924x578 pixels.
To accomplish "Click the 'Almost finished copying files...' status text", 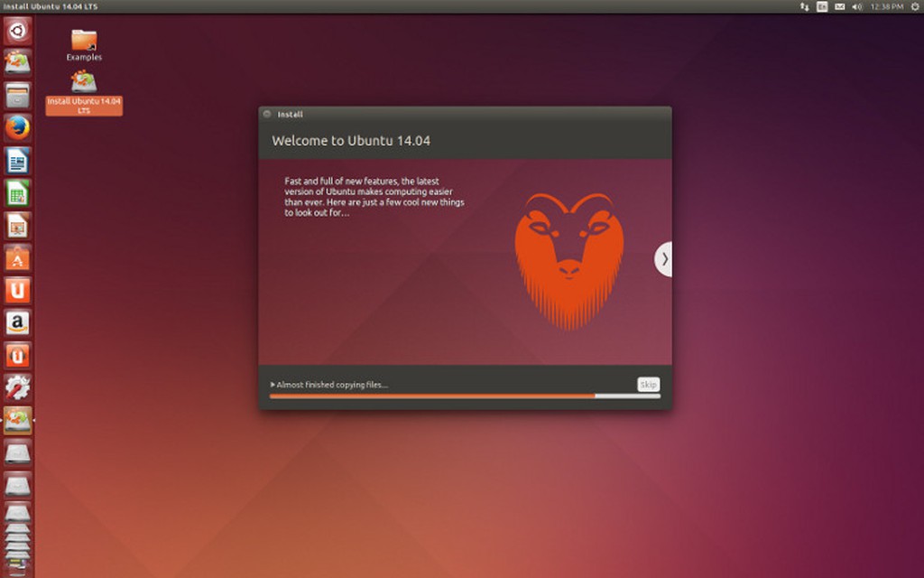I will 332,385.
